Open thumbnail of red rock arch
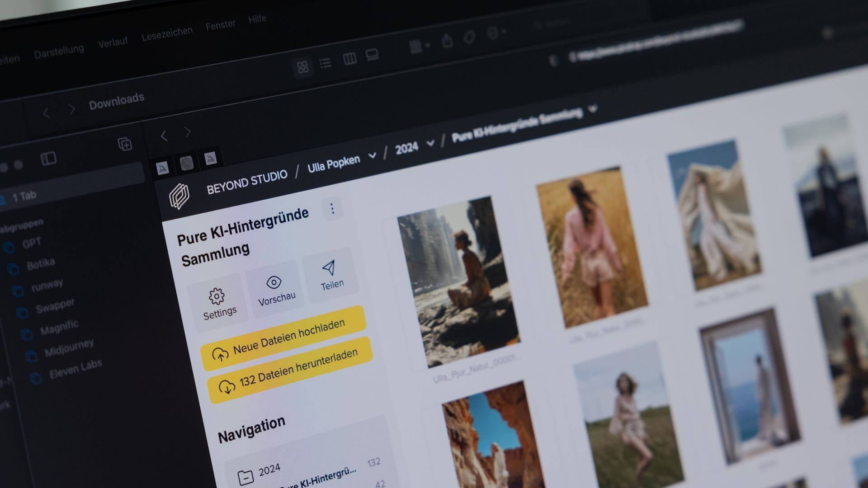Screen dimensions: 868x488 click(x=494, y=434)
